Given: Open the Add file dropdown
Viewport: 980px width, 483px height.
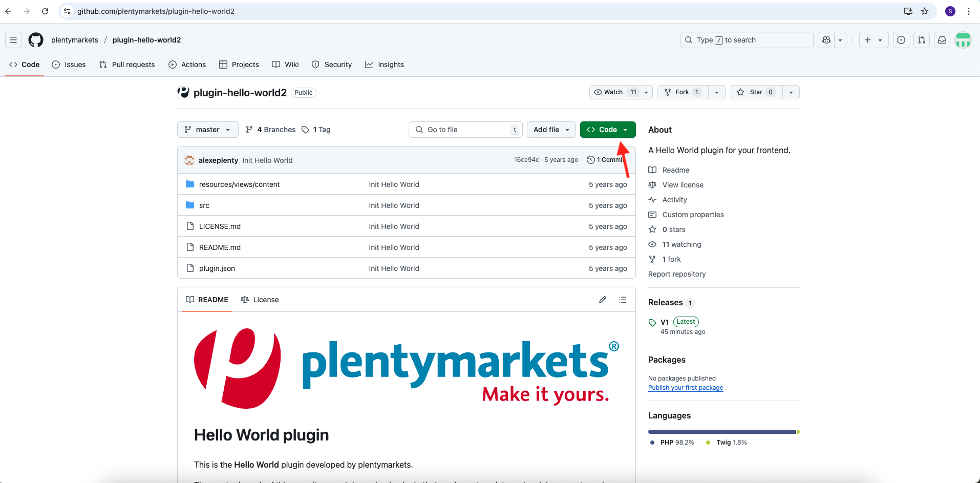Looking at the screenshot, I should pos(551,130).
